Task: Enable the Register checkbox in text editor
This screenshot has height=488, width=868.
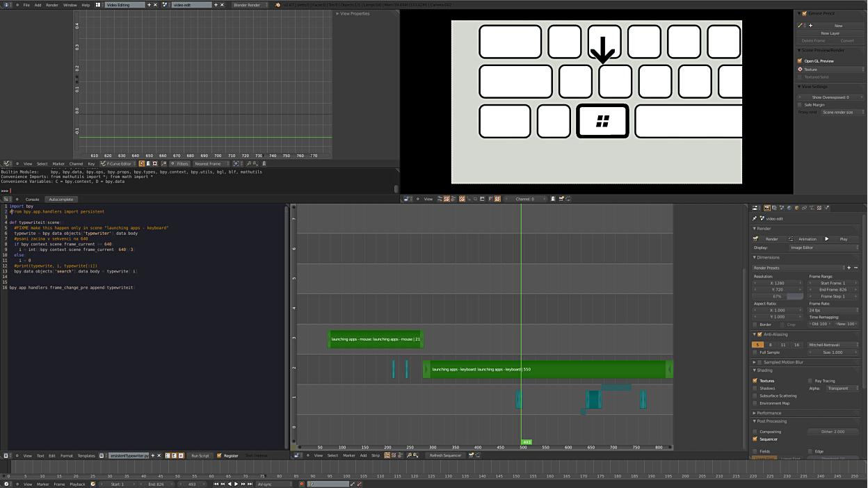Action: coord(219,455)
